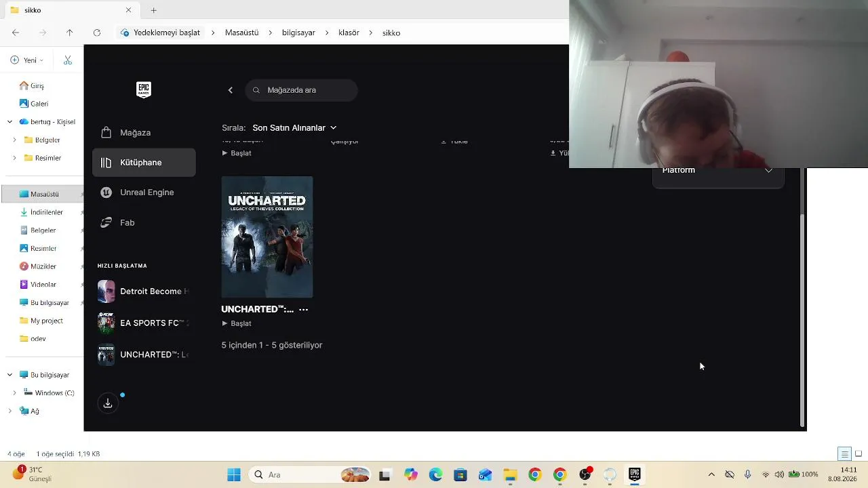Click the File Explorer up arrow
Image resolution: width=868 pixels, height=488 pixels.
point(69,33)
